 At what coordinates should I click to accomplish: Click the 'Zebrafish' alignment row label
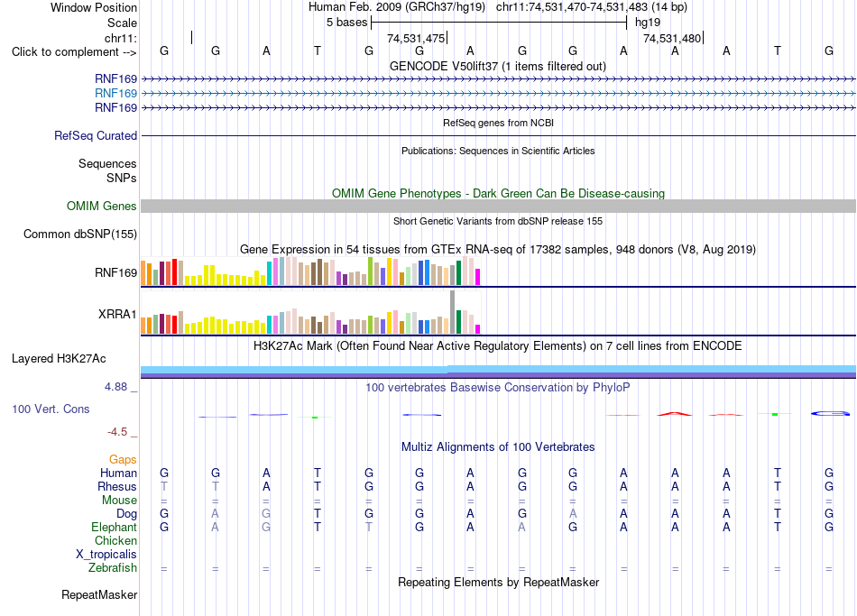113,568
